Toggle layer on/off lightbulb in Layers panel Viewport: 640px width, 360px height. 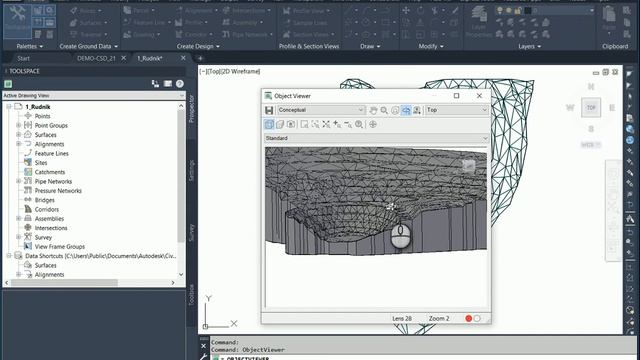point(500,11)
